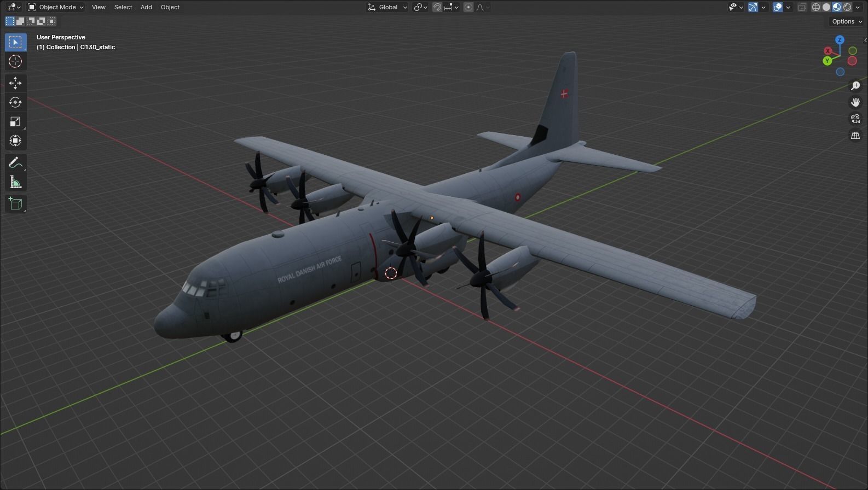Set selection mode to Set New
The width and height of the screenshot is (868, 490).
[10, 21]
